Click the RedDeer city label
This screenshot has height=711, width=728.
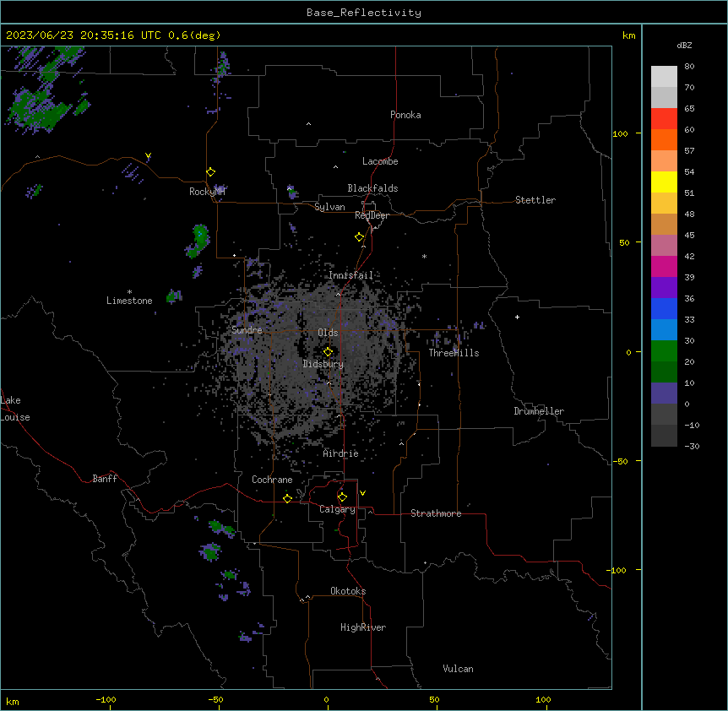click(372, 215)
